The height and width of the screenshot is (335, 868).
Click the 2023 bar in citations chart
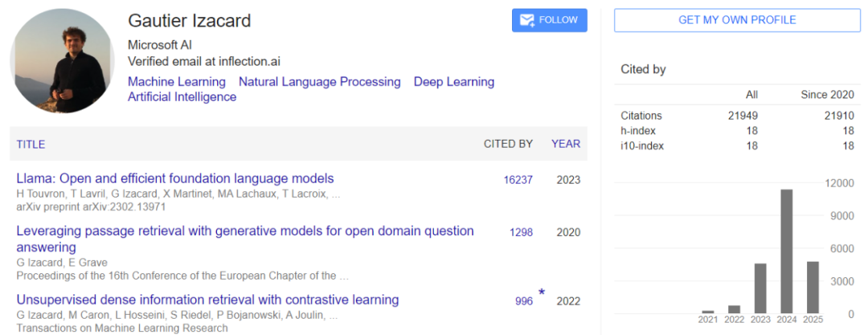click(x=760, y=288)
